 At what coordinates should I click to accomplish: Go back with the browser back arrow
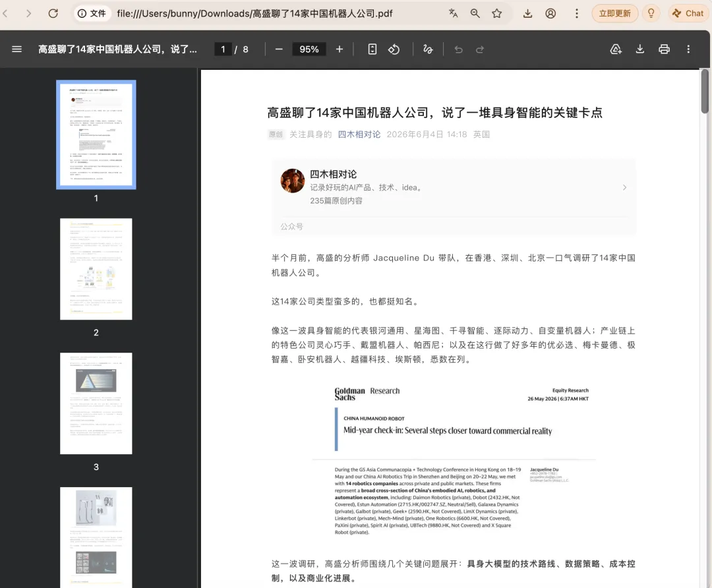[x=5, y=14]
